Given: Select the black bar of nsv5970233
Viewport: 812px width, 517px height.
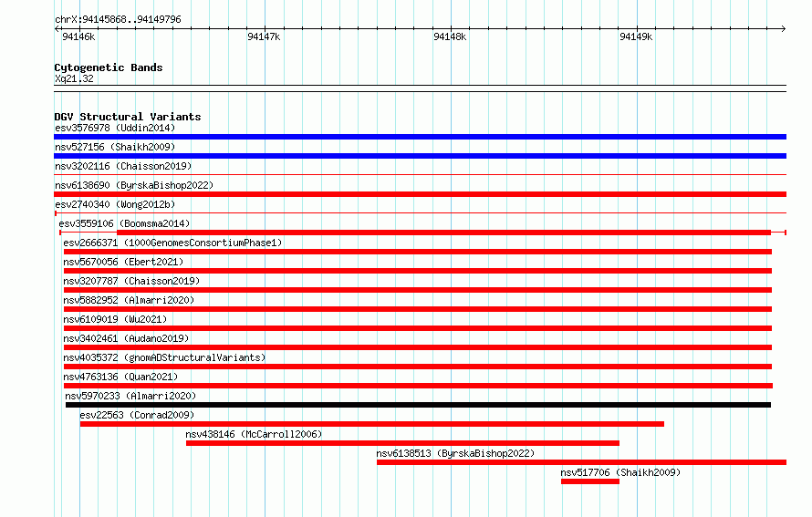Looking at the screenshot, I should pyautogui.click(x=418, y=405).
